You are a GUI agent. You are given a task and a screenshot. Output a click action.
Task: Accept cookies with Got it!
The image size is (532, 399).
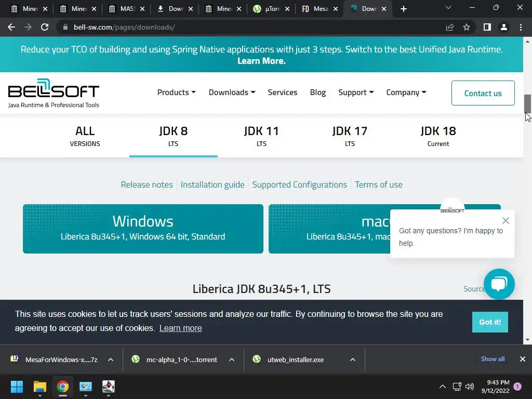(x=490, y=322)
